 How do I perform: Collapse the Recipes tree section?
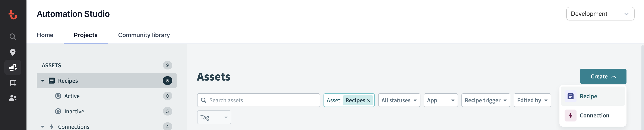(x=42, y=81)
